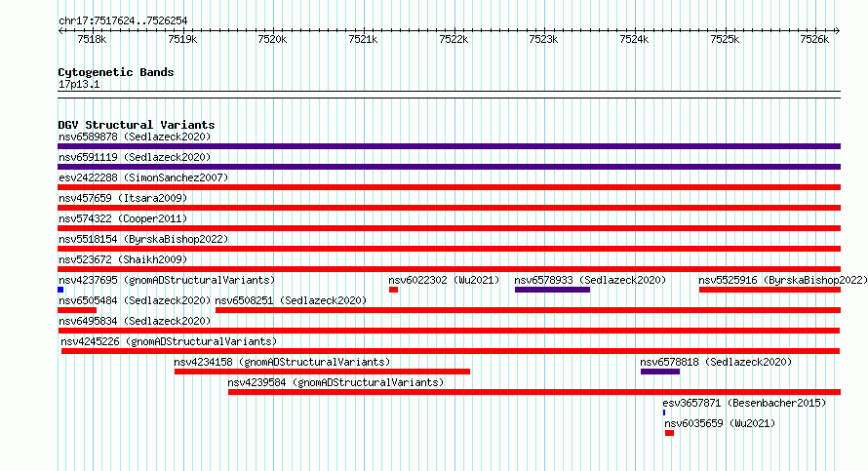868x471 pixels.
Task: Click the 7525k ruler position
Action: tap(725, 39)
